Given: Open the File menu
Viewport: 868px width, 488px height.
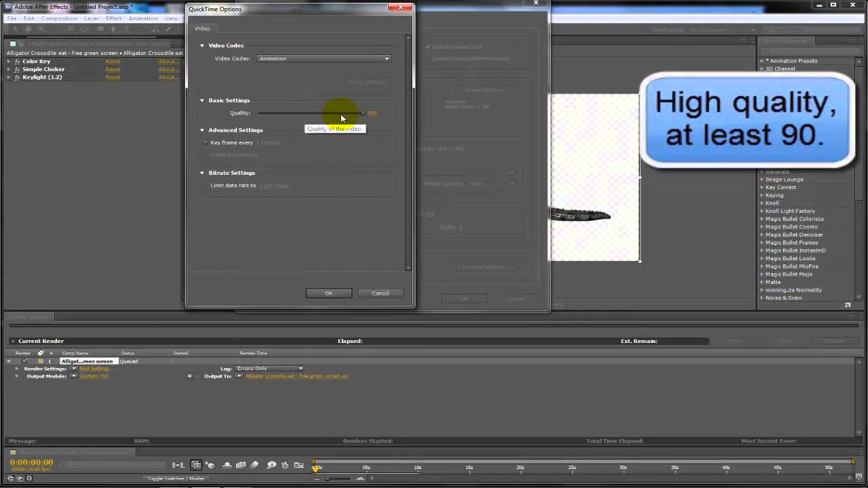Looking at the screenshot, I should coord(12,18).
